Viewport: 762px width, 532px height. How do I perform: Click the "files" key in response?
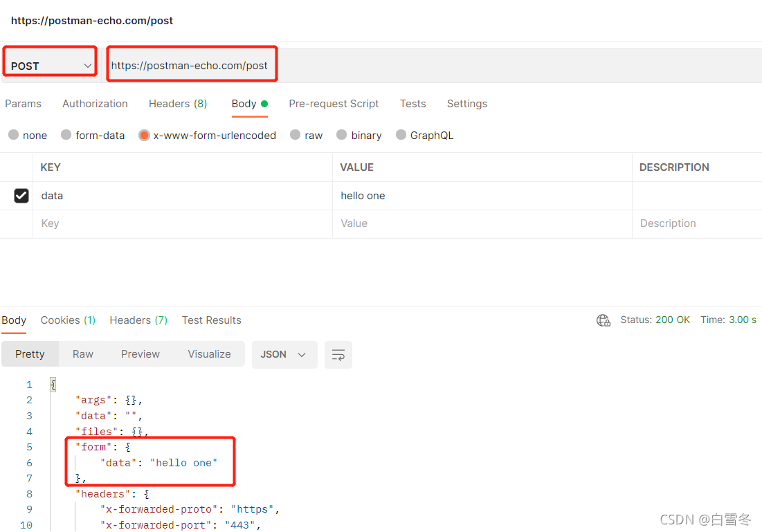tap(96, 432)
